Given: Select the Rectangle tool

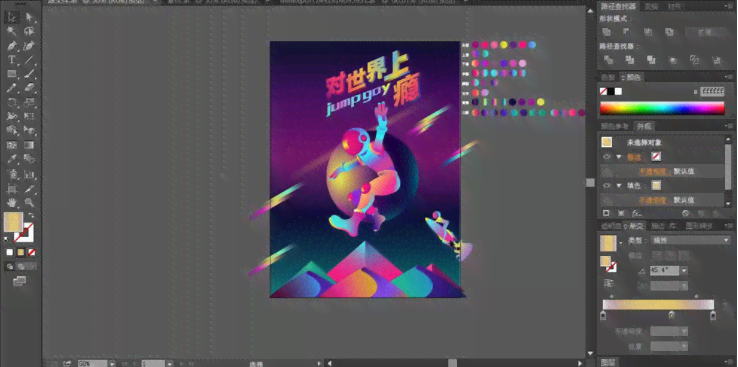Looking at the screenshot, I should click(x=12, y=74).
